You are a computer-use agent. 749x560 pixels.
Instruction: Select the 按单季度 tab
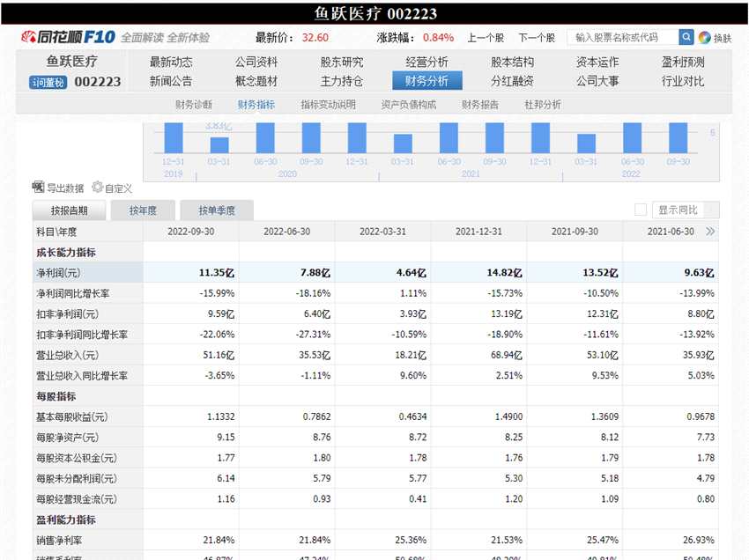(x=217, y=210)
